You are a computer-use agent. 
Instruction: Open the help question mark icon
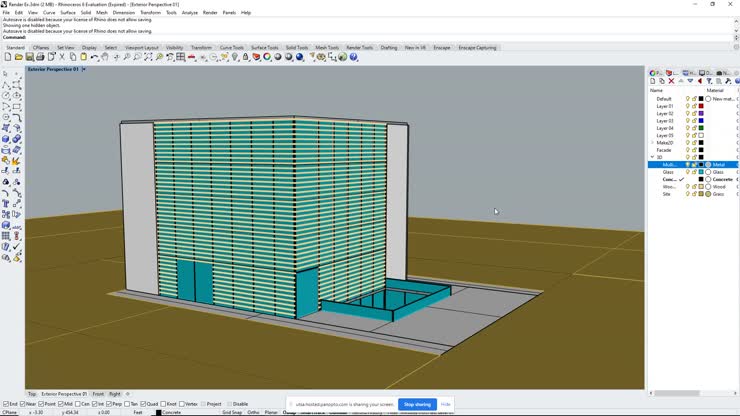pos(353,57)
